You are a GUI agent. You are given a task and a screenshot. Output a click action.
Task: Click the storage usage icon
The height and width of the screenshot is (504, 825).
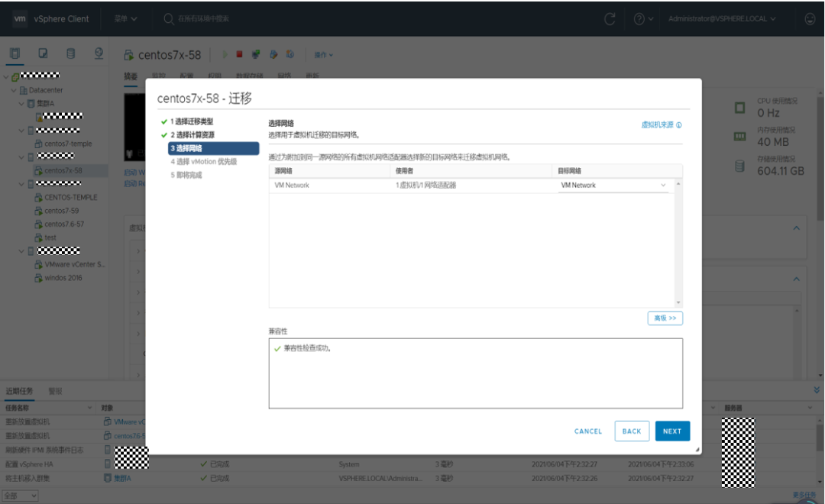click(x=739, y=166)
